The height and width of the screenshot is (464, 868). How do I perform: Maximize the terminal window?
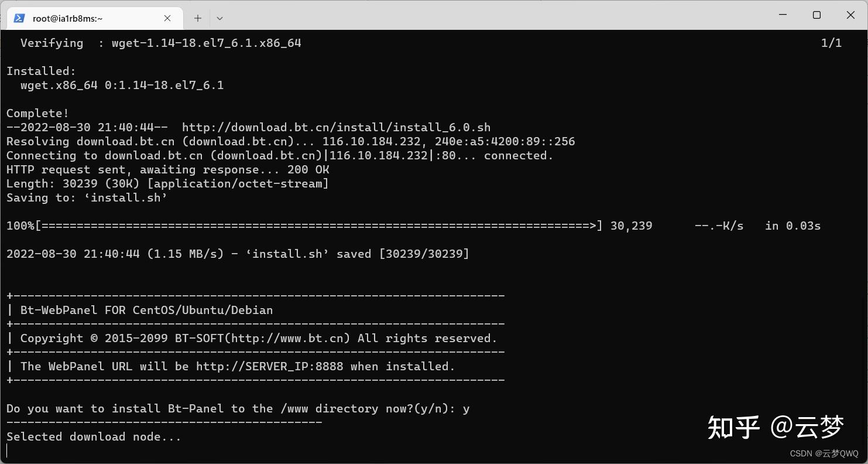pyautogui.click(x=816, y=15)
